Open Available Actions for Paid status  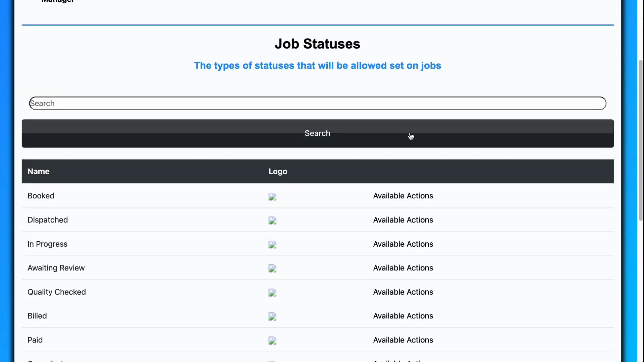pyautogui.click(x=403, y=340)
